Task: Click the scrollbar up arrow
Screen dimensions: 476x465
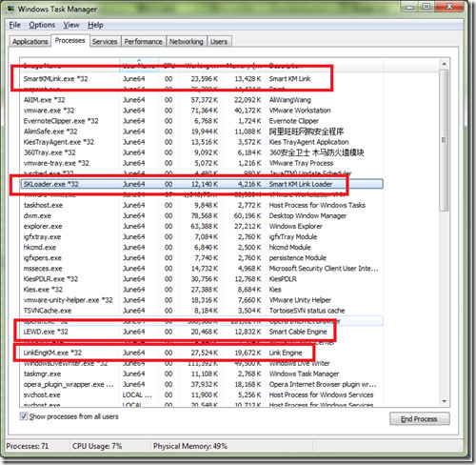Action: pos(445,64)
